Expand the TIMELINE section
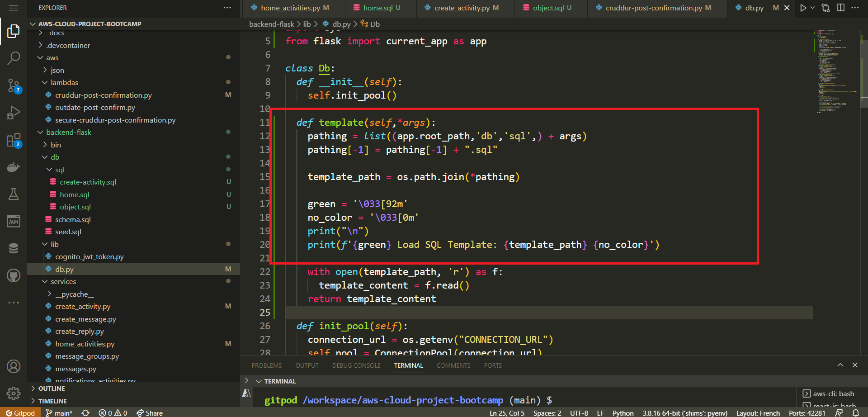Image resolution: width=868 pixels, height=417 pixels. point(52,401)
